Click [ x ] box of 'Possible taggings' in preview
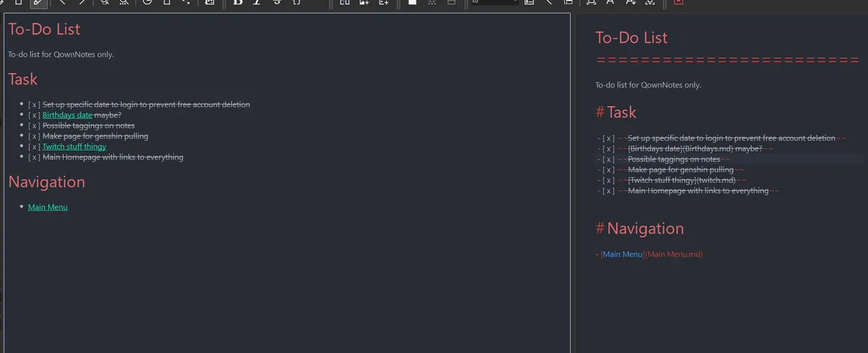This screenshot has height=353, width=868. (34, 125)
